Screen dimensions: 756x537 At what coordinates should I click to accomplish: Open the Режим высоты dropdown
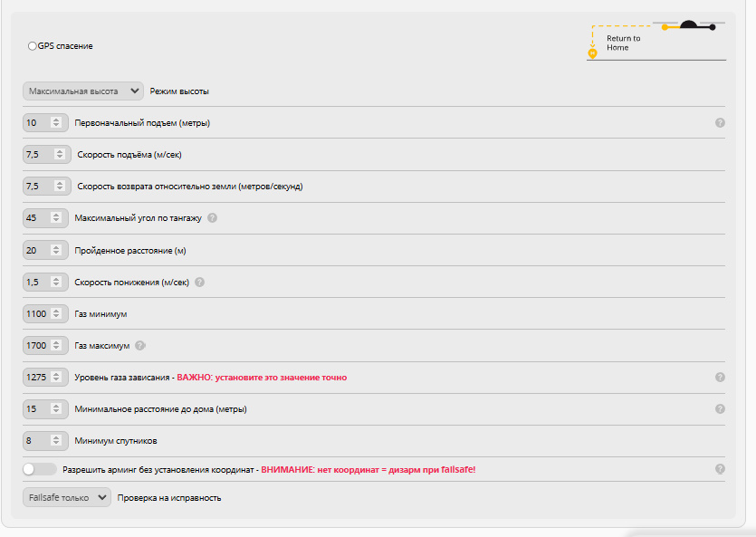pyautogui.click(x=83, y=91)
